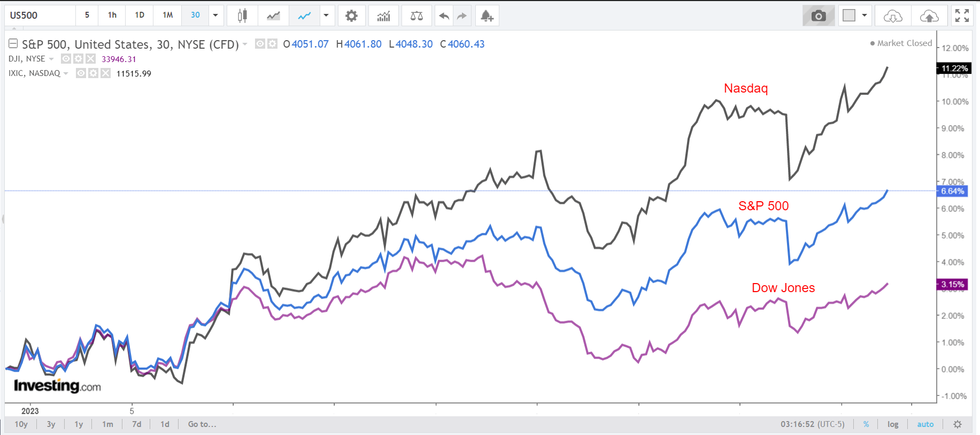The image size is (980, 435).
Task: Undo last chart action
Action: point(444,16)
